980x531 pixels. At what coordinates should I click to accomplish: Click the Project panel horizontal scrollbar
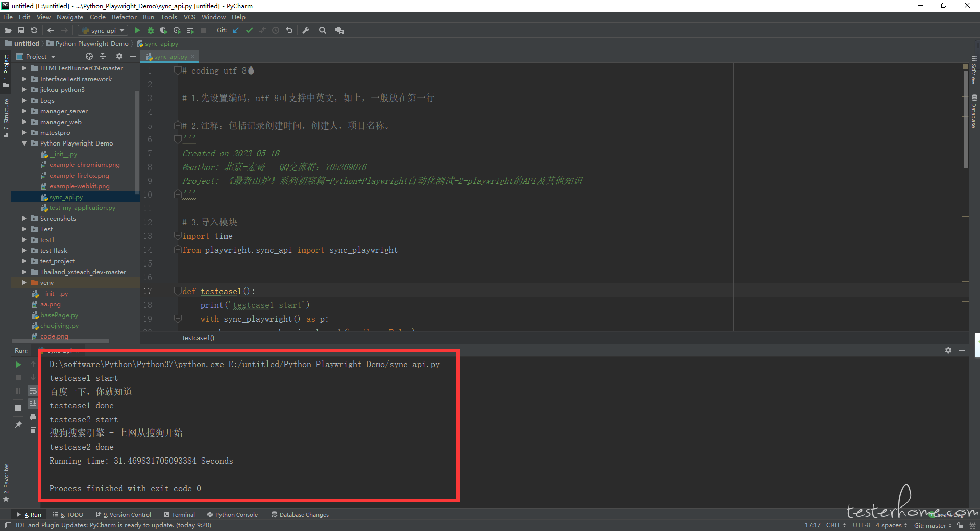pos(61,341)
